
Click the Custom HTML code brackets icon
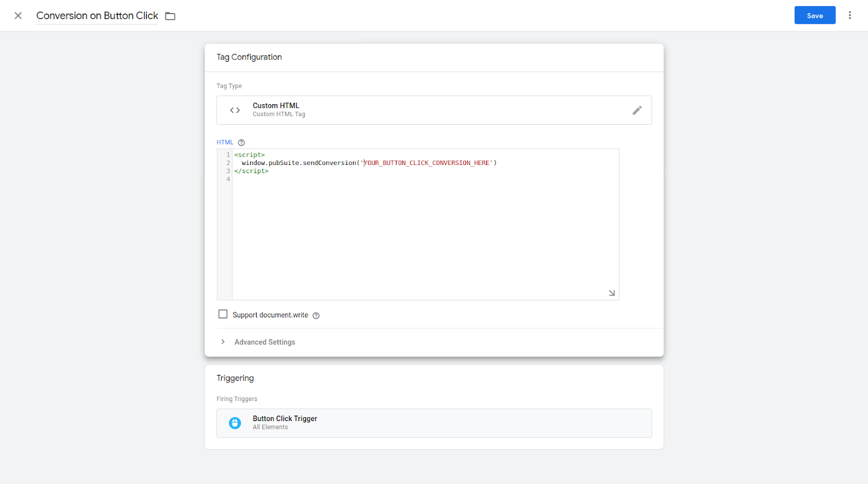[x=235, y=110]
